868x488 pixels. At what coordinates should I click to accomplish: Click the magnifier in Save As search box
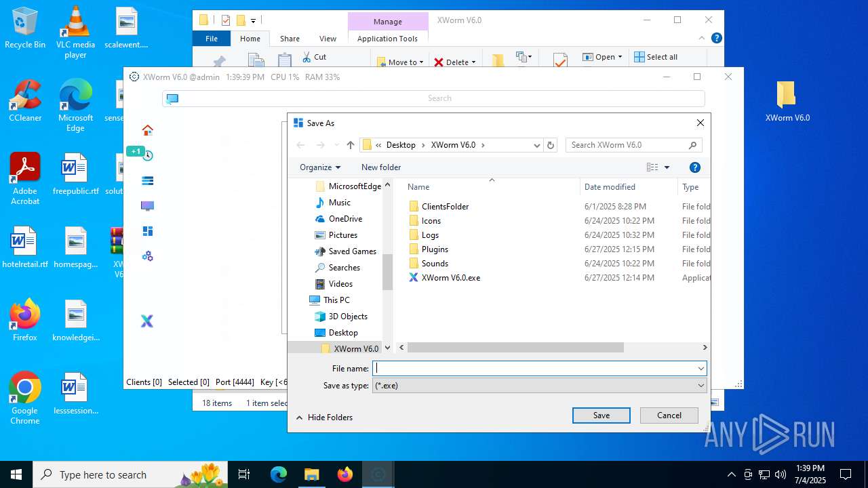pos(692,145)
